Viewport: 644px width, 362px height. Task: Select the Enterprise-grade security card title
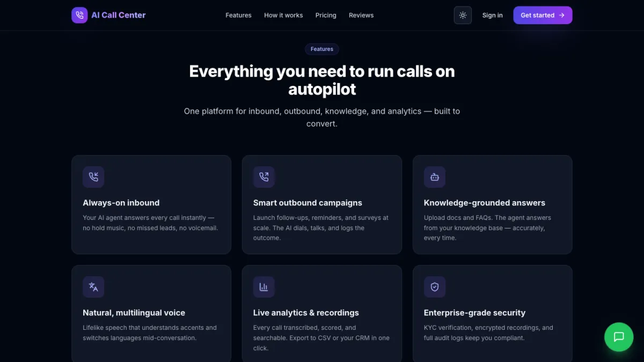pyautogui.click(x=474, y=313)
